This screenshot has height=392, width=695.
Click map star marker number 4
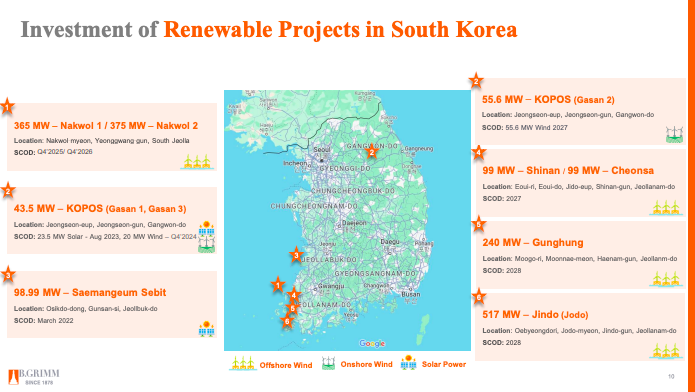293,294
